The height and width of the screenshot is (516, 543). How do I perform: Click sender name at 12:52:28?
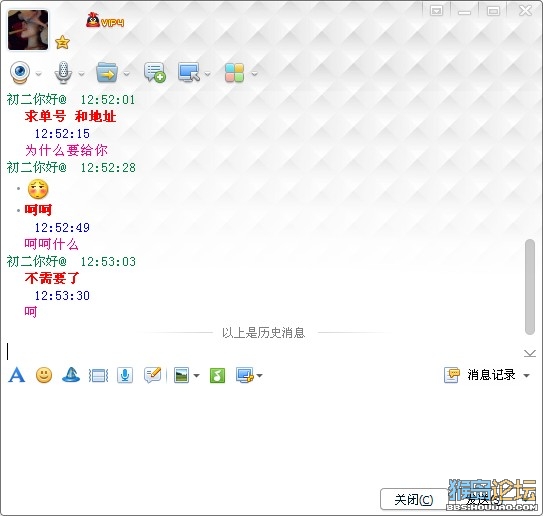37,168
